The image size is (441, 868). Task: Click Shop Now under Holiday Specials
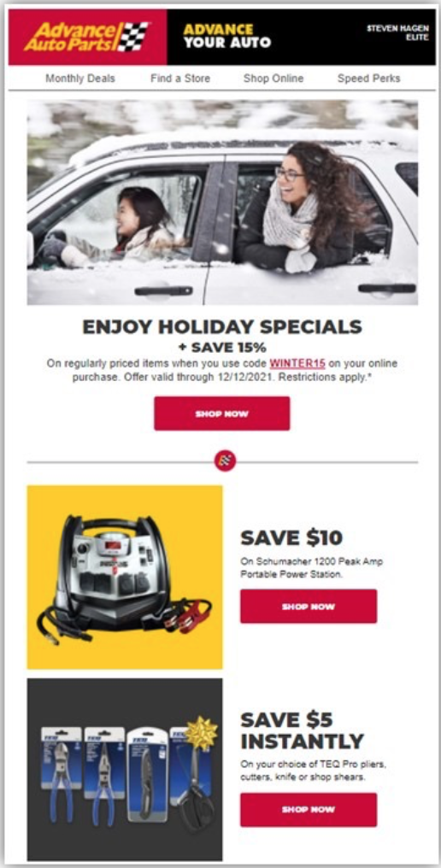click(x=222, y=413)
